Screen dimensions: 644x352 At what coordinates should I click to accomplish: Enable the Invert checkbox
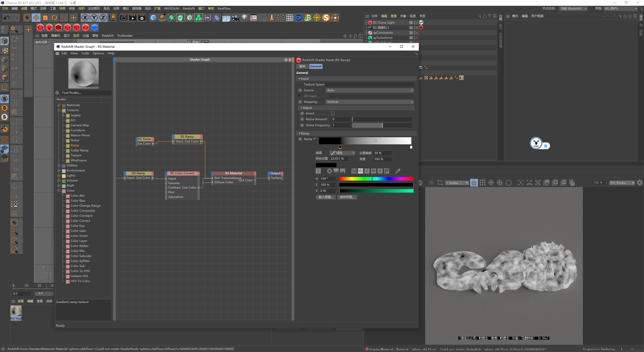(333, 113)
